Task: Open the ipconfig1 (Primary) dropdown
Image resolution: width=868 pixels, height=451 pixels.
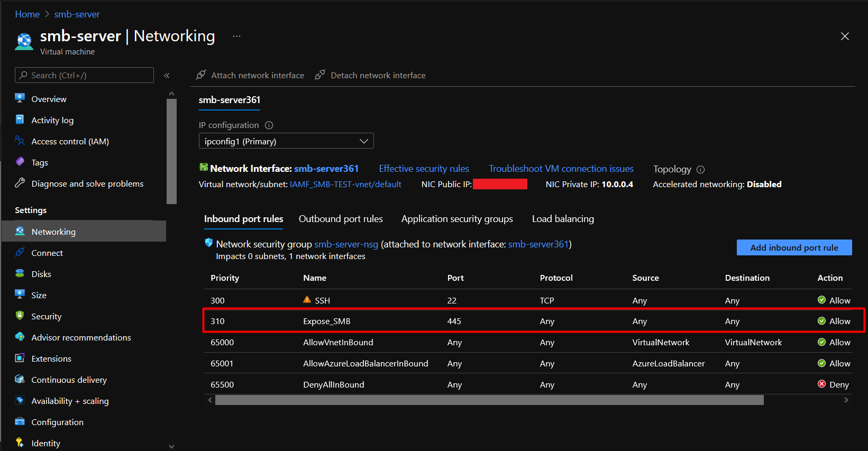Action: tap(286, 141)
